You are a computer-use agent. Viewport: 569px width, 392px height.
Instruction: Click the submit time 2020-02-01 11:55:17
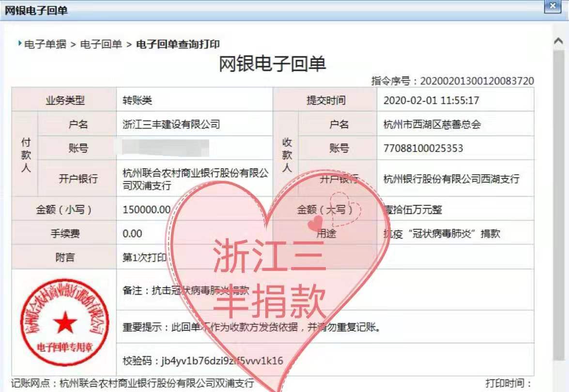pyautogui.click(x=431, y=101)
